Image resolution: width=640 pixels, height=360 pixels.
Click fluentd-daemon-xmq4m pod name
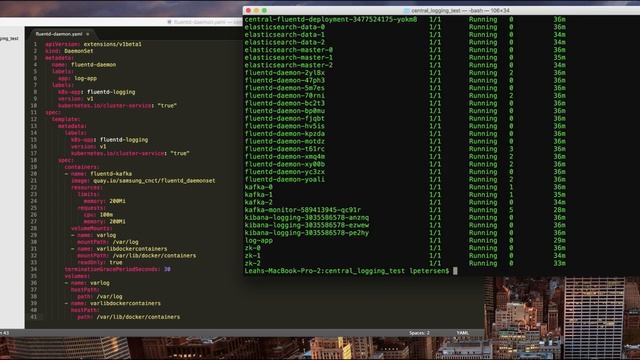(x=284, y=156)
